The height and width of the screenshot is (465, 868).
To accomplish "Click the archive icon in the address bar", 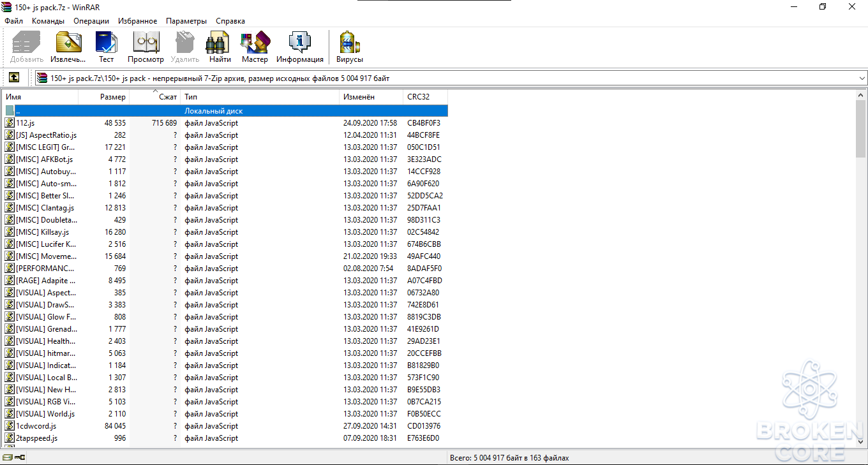I will tap(42, 78).
